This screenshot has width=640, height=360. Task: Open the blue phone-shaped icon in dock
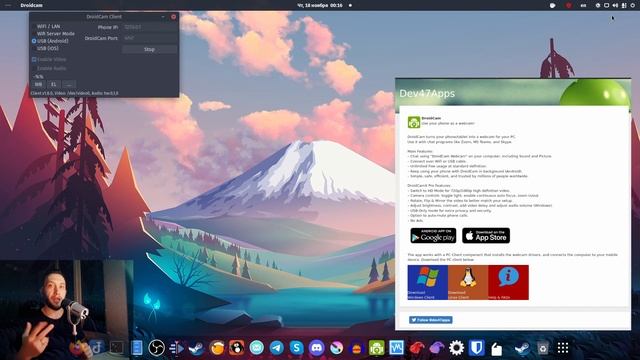(x=136, y=348)
